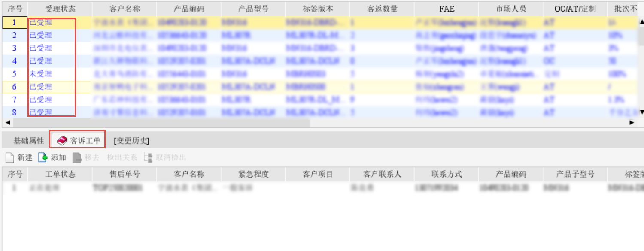Image resolution: width=644 pixels, height=251 pixels.
Task: Click the 已受理 status in row 6
Action: click(x=40, y=87)
